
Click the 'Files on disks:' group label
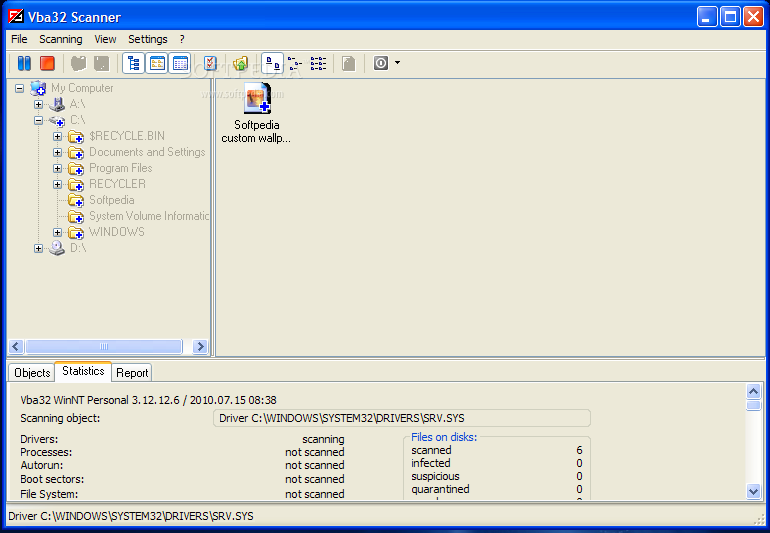tap(444, 437)
